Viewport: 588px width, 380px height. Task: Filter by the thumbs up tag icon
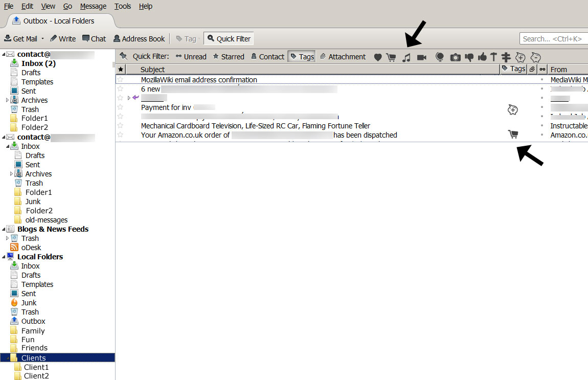(482, 57)
